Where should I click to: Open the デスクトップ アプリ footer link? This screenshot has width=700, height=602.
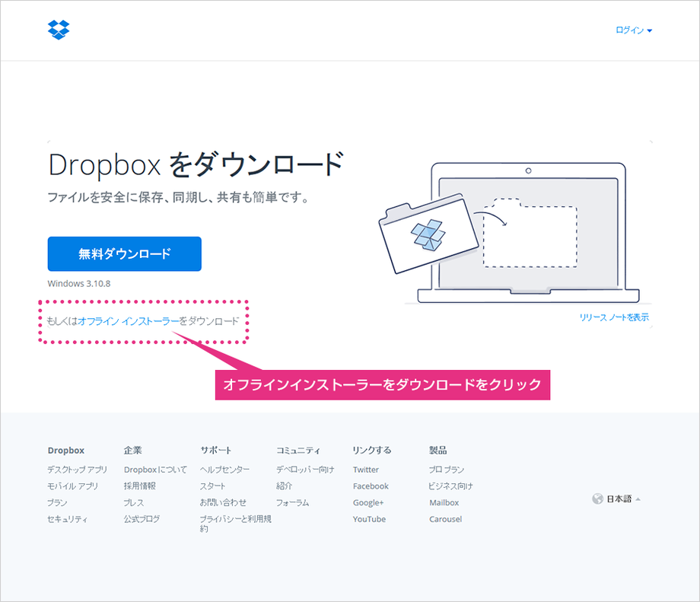point(78,470)
